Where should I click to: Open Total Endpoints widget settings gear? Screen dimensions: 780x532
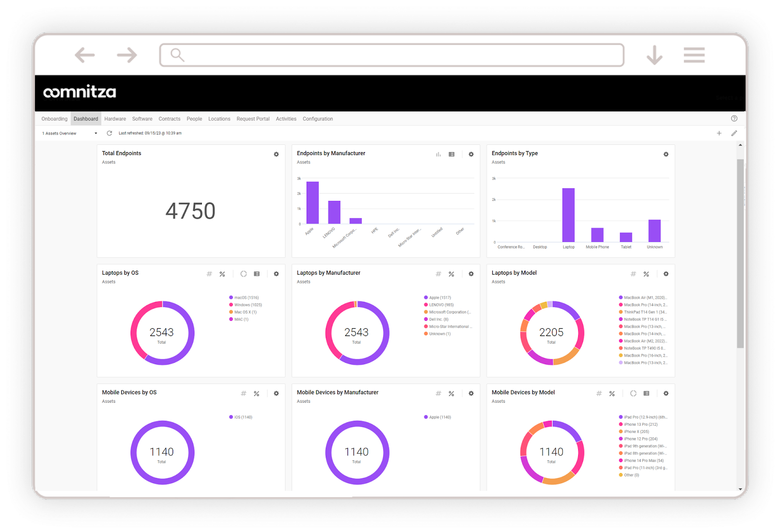pyautogui.click(x=276, y=154)
